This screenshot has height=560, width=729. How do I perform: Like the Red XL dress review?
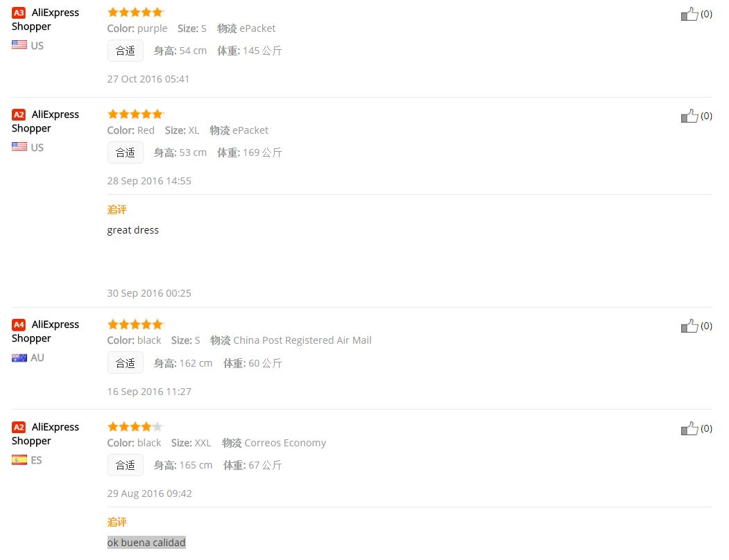click(x=689, y=116)
